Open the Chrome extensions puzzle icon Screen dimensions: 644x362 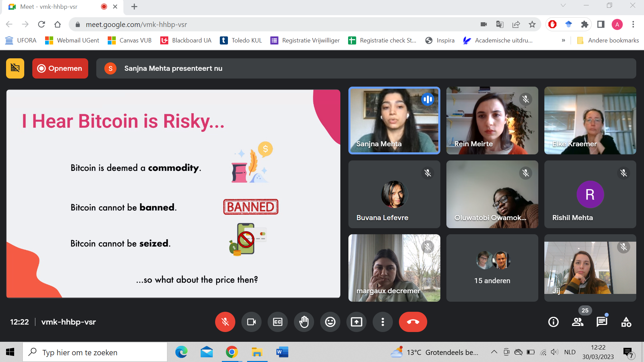pyautogui.click(x=585, y=24)
